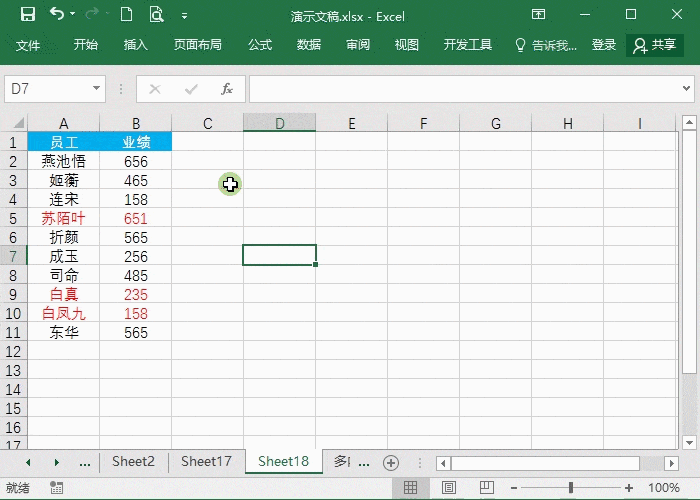This screenshot has width=700, height=500.
Task: Select the cell containing 东华
Action: pyautogui.click(x=63, y=332)
